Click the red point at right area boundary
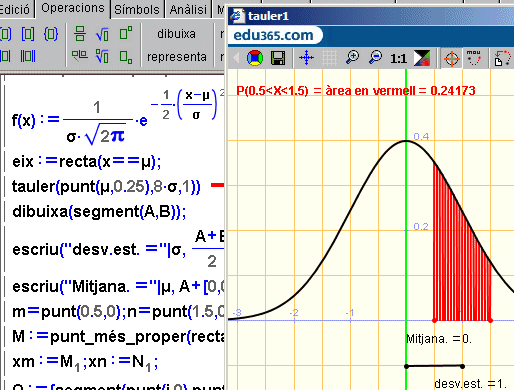The image size is (514, 390). (490, 320)
